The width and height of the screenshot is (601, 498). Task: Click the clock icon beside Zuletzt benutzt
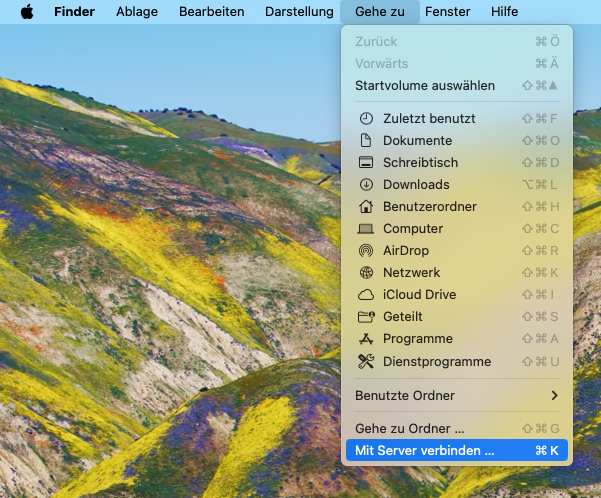[365, 119]
